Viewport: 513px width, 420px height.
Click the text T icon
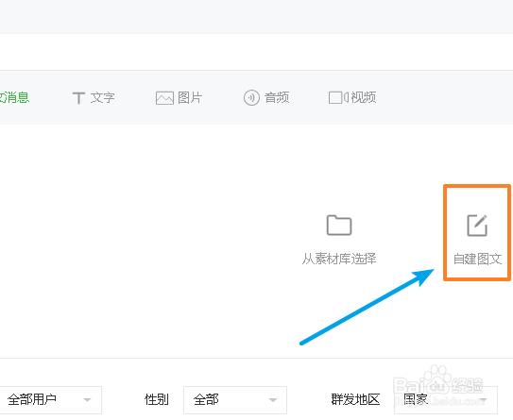78,98
